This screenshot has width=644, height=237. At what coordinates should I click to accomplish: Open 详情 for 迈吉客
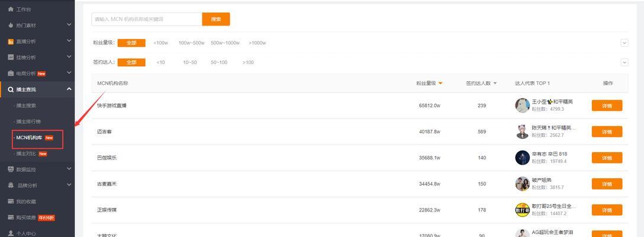[607, 132]
